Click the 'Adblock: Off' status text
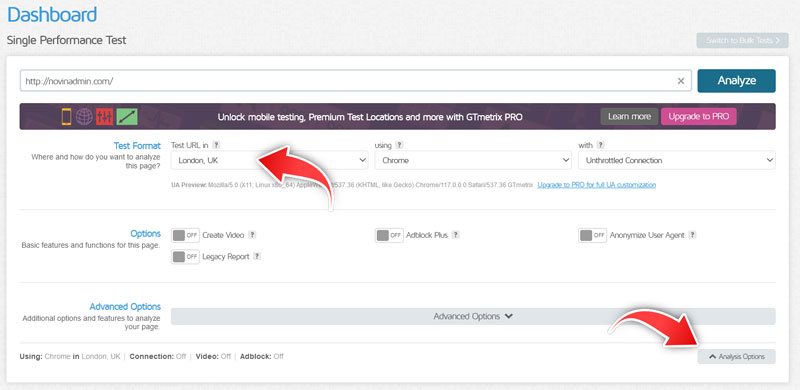This screenshot has width=800, height=390. 262,356
